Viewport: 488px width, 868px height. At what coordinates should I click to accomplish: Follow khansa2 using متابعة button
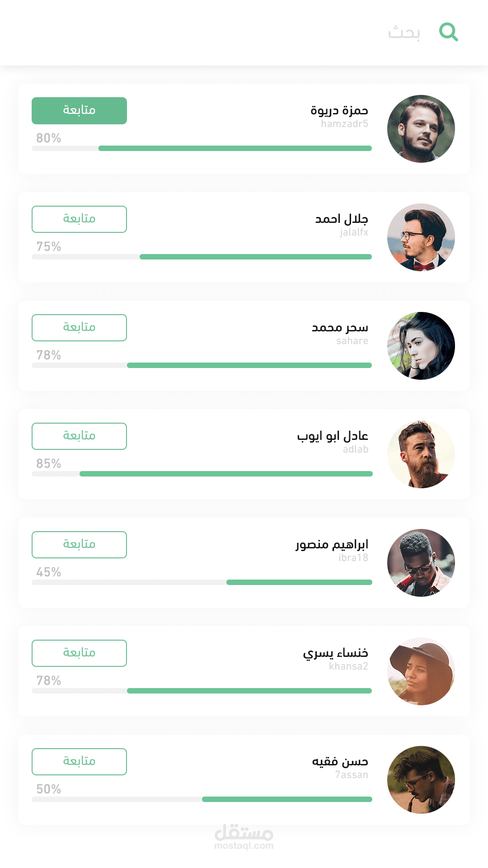pos(79,653)
